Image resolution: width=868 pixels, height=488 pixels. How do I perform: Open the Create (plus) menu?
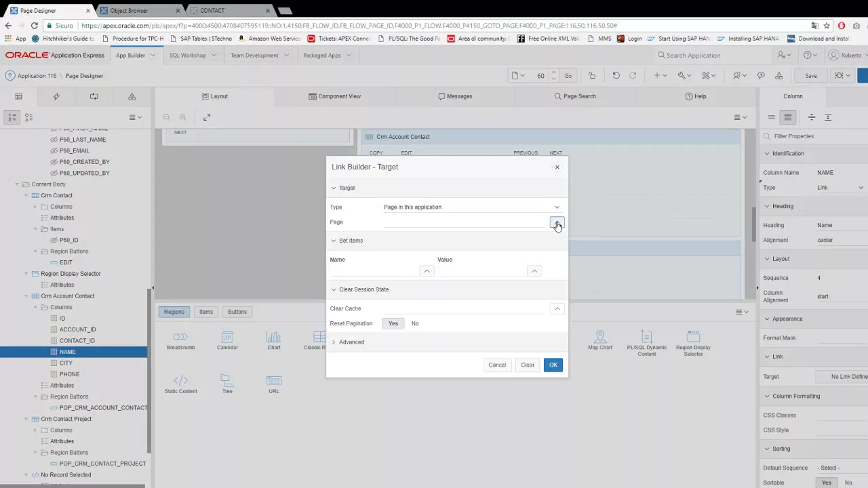(660, 75)
